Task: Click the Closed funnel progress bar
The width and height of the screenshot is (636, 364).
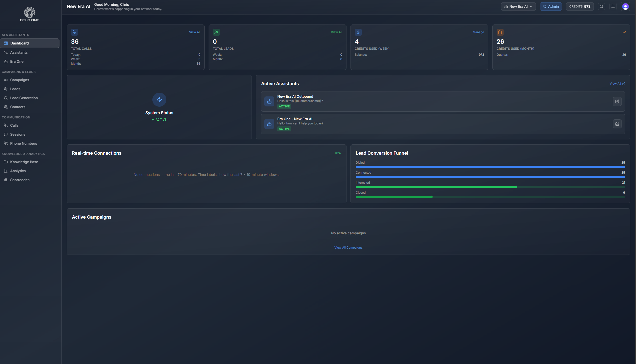Action: pos(490,197)
